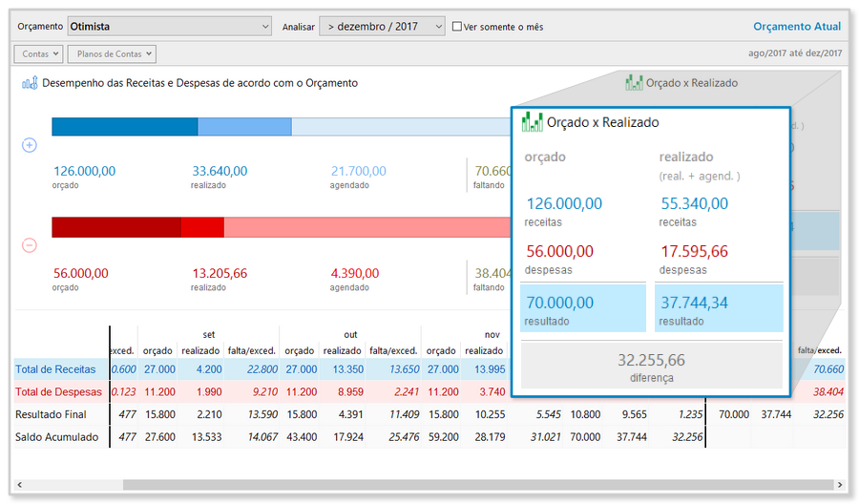Click the green bars icon in popup title
This screenshot has width=859, height=504.
point(532,121)
